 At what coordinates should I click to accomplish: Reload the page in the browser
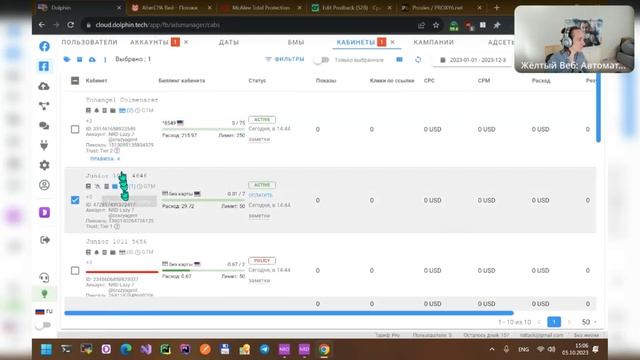71,25
